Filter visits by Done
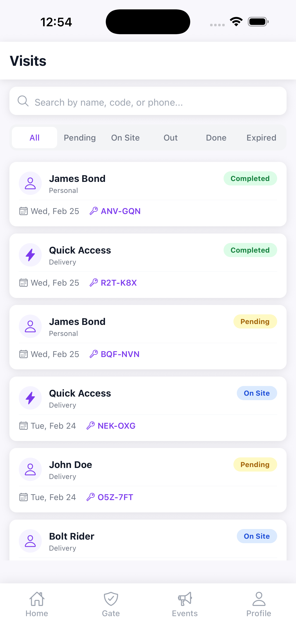 (x=216, y=138)
